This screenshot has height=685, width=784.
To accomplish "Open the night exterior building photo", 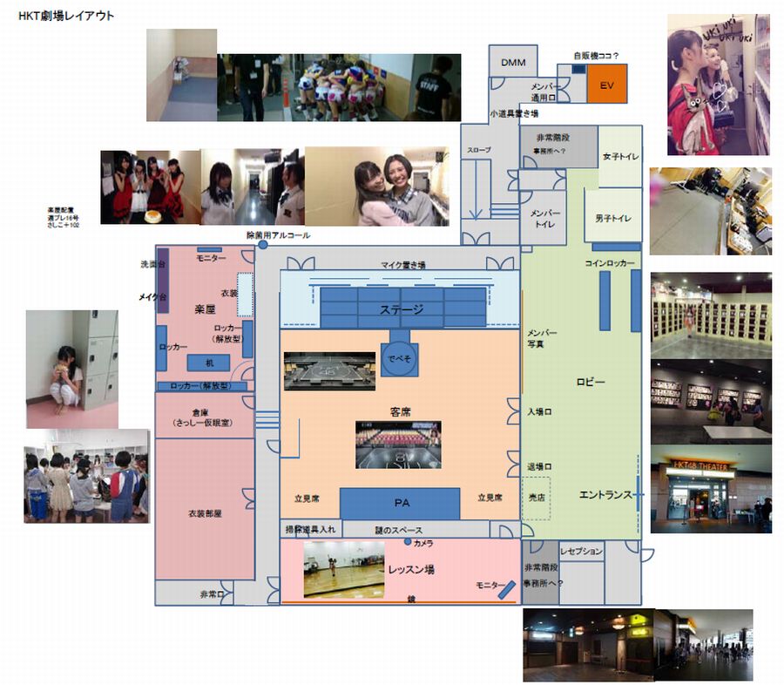I will click(x=589, y=645).
